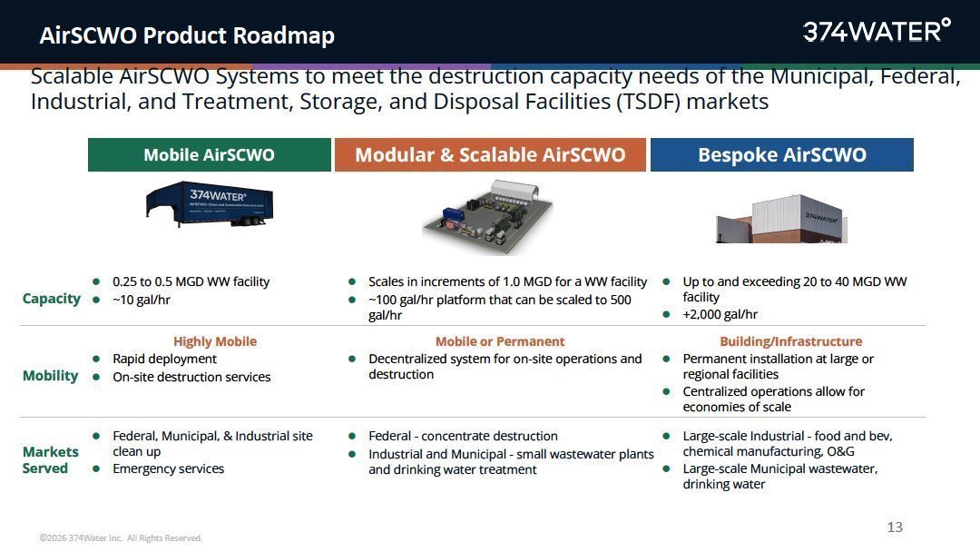Click 'Industrial and Municipal - small wastewater plants'
Image resolution: width=980 pixels, height=552 pixels.
(511, 461)
